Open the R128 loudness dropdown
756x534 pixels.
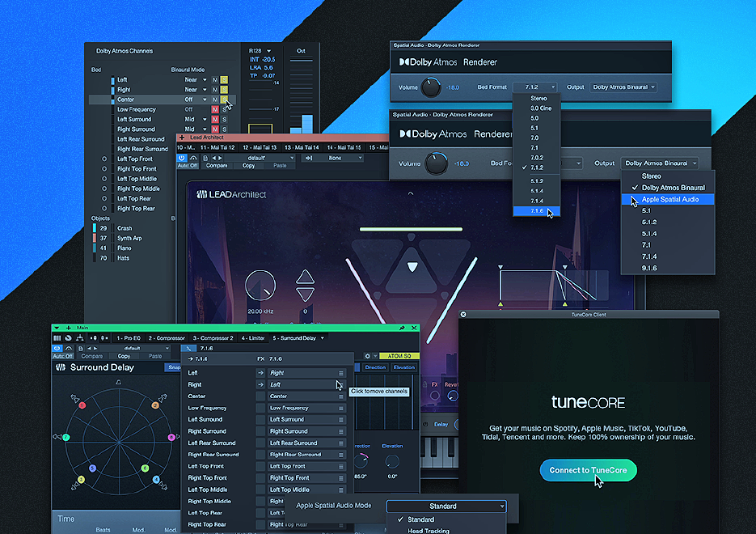[260, 51]
